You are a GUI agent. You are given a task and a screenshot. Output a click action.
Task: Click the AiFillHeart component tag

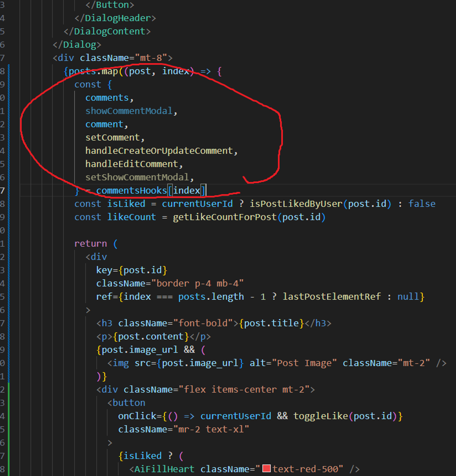coord(164,469)
